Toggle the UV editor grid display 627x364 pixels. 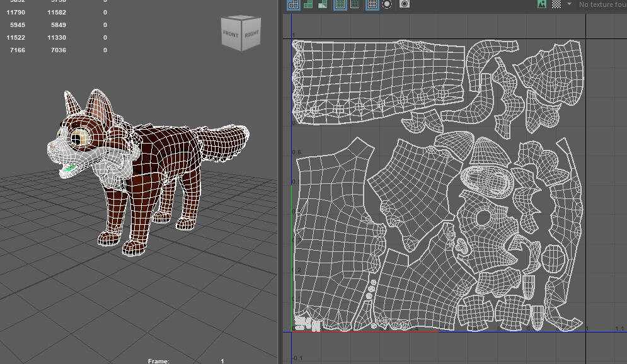372,4
